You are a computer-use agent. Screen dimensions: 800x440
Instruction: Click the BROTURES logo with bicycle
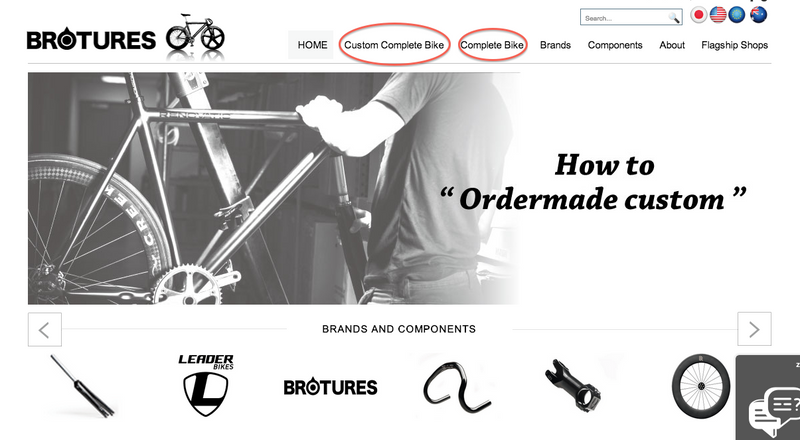click(126, 37)
